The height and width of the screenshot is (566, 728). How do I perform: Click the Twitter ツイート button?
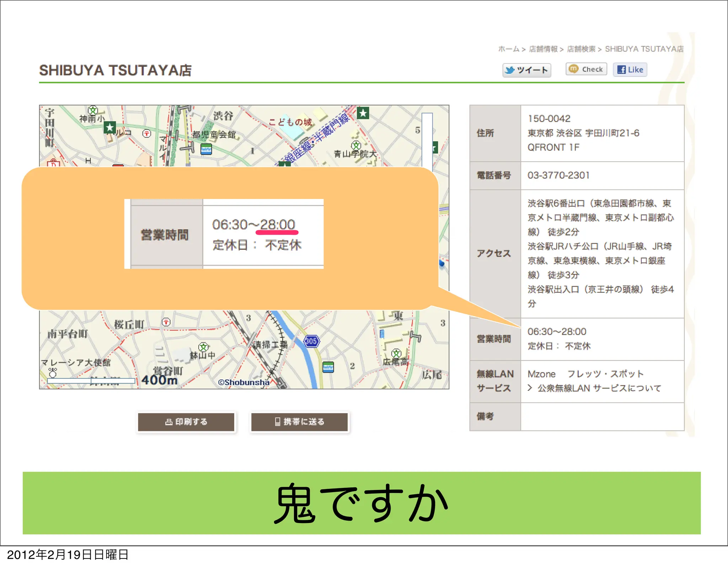point(526,70)
